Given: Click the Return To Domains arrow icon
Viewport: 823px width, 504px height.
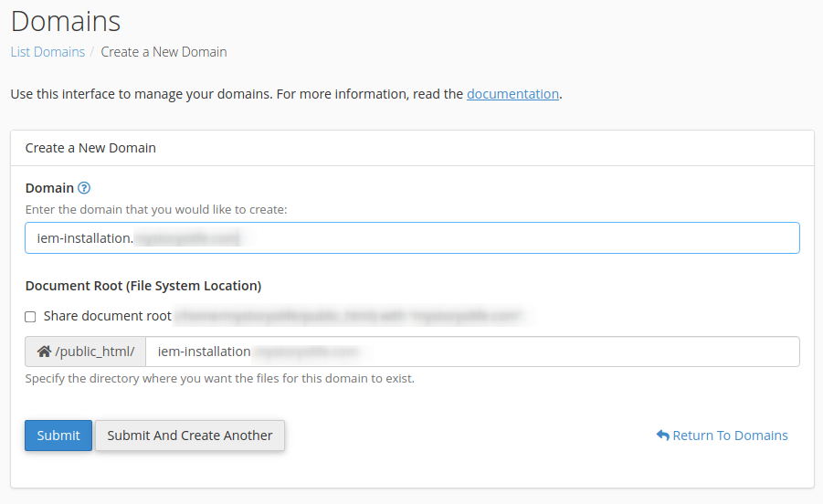Looking at the screenshot, I should pyautogui.click(x=662, y=436).
